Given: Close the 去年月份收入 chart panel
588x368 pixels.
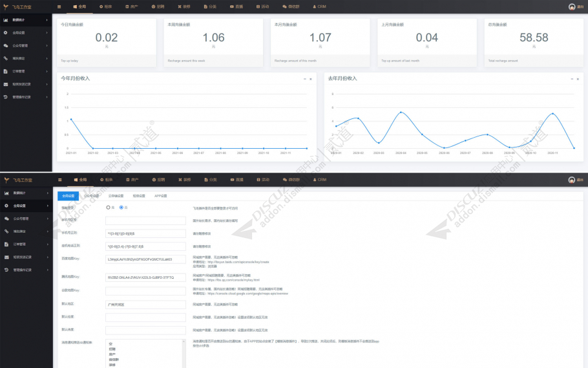Looking at the screenshot, I should 578,79.
